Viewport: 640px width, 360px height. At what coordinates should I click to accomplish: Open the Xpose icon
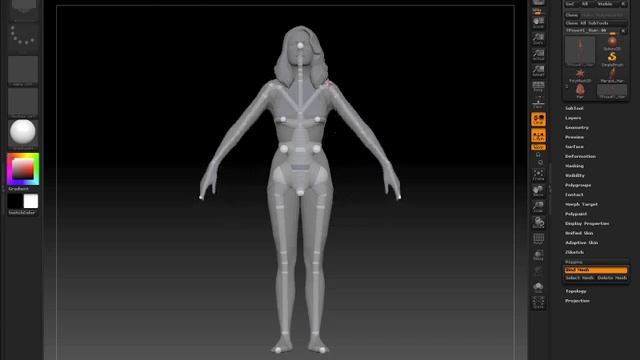pos(538,302)
